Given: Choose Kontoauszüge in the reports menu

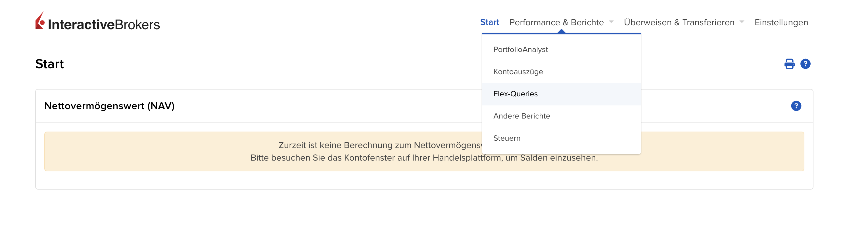Looking at the screenshot, I should (x=518, y=72).
